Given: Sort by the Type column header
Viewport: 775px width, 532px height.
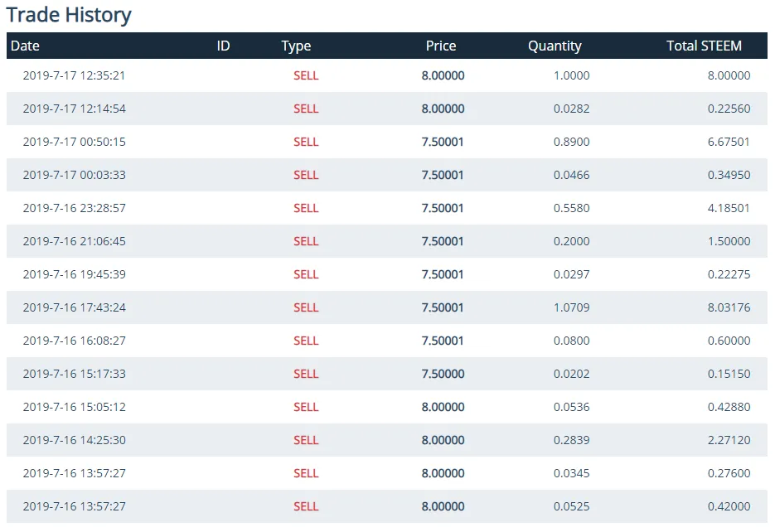Looking at the screenshot, I should click(296, 46).
